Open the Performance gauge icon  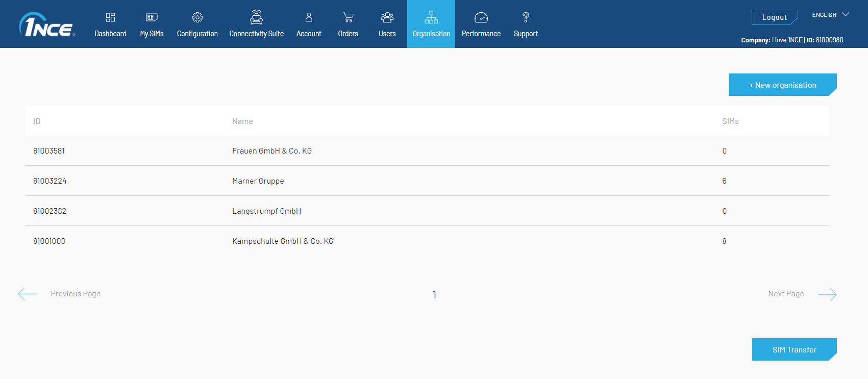point(481,17)
